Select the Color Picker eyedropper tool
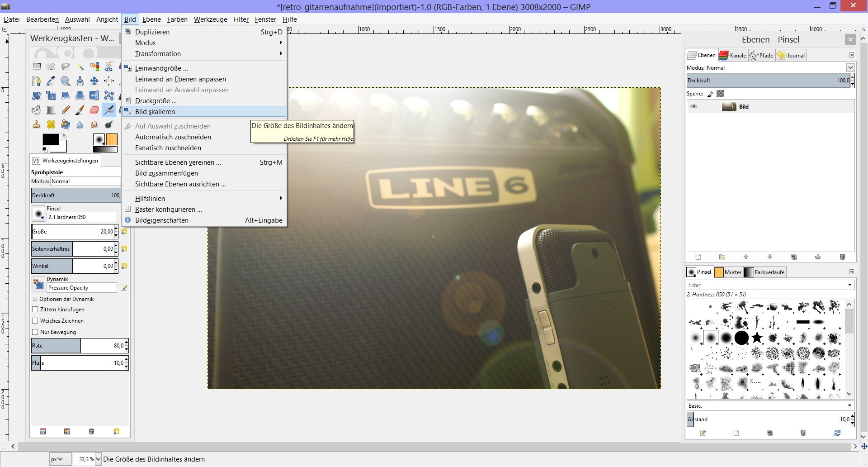868x467 pixels. click(x=51, y=81)
